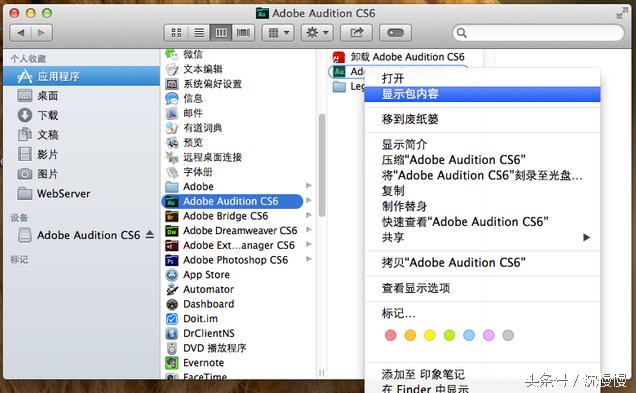636x393 pixels.
Task: Apply the red tag color
Action: 390,335
